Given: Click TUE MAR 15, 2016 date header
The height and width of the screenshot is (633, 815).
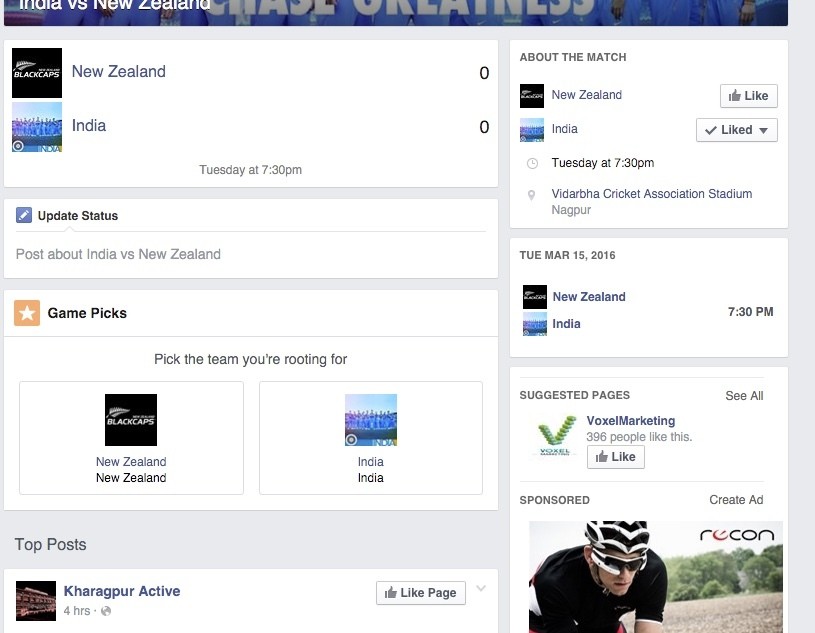Looking at the screenshot, I should pyautogui.click(x=567, y=255).
